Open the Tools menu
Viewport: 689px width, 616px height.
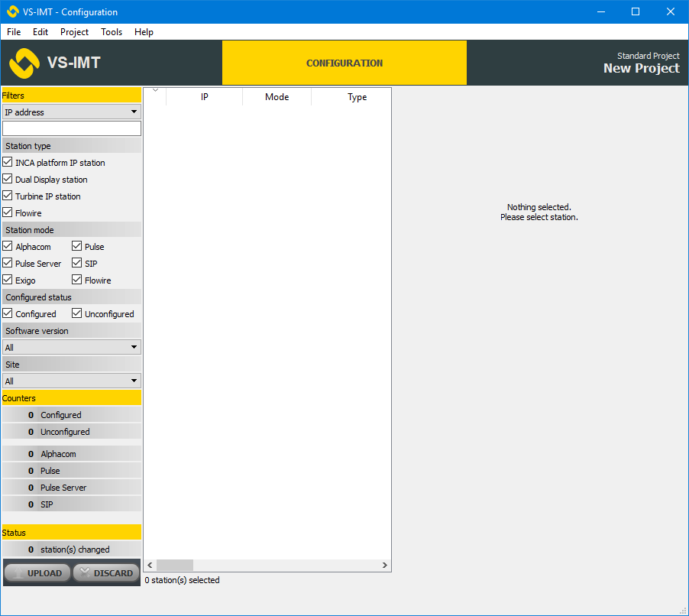pyautogui.click(x=112, y=32)
